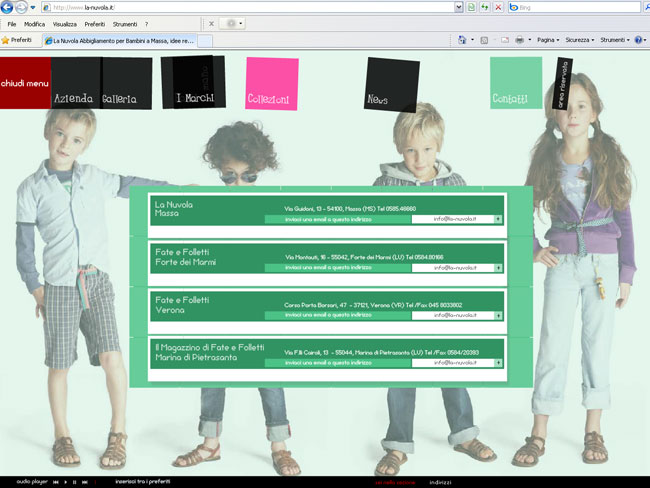Skip to previous track in audio player

(x=56, y=482)
